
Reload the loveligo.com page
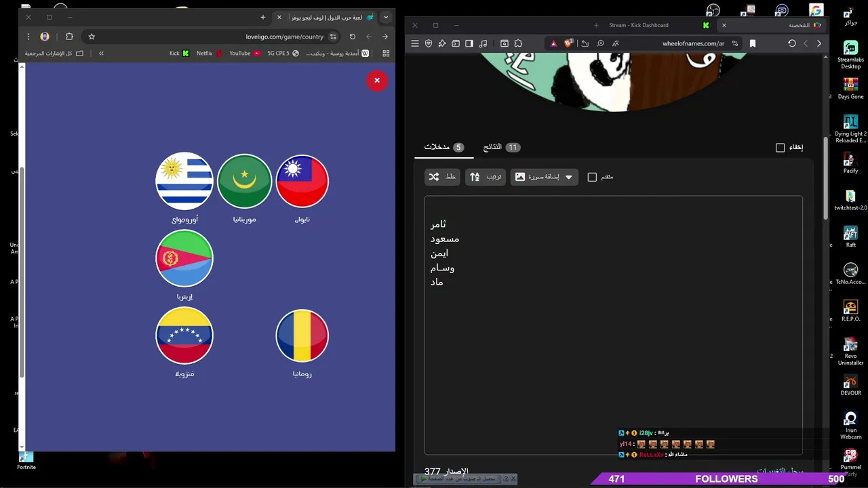[352, 37]
